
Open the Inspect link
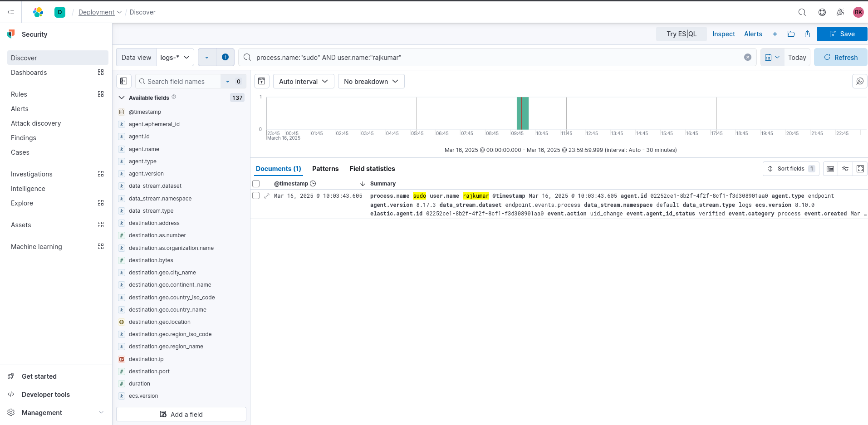point(723,34)
